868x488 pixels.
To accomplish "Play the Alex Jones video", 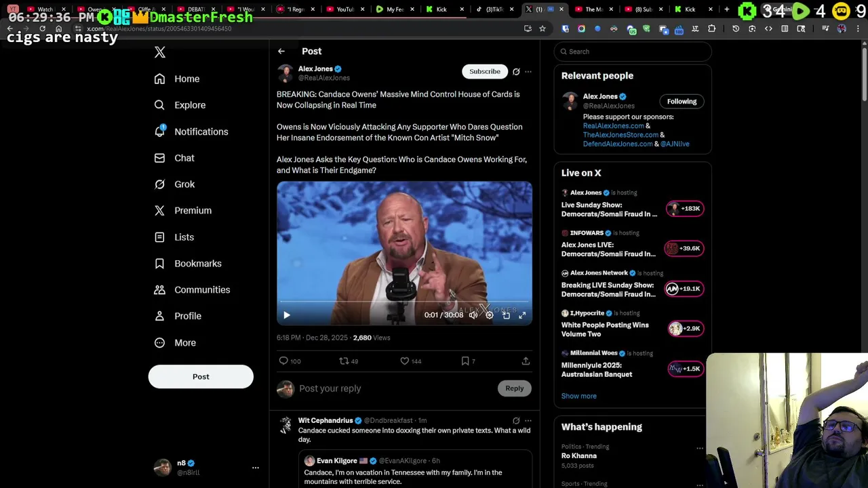I will pos(287,315).
